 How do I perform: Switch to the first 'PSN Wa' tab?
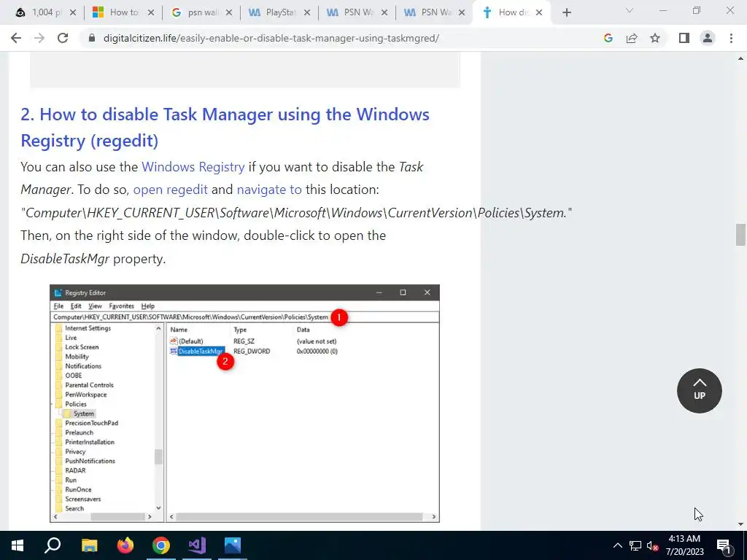[357, 12]
